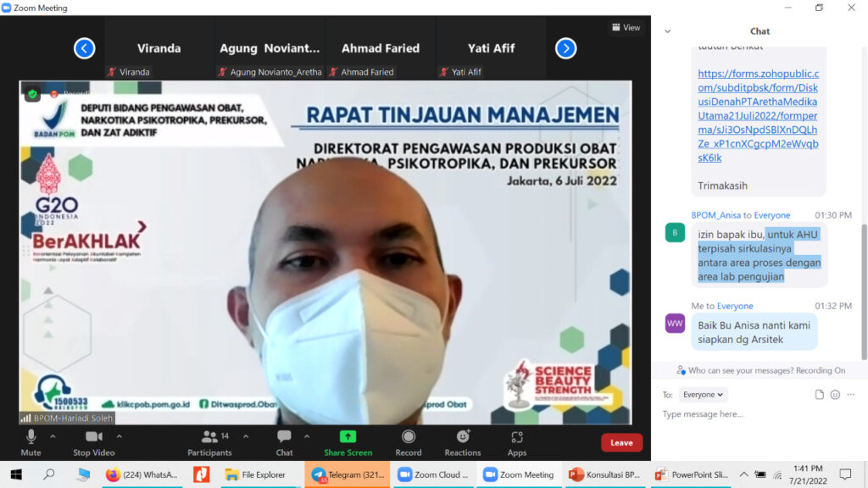
Task: Toggle the Chat panel from toolbar
Action: (x=284, y=437)
